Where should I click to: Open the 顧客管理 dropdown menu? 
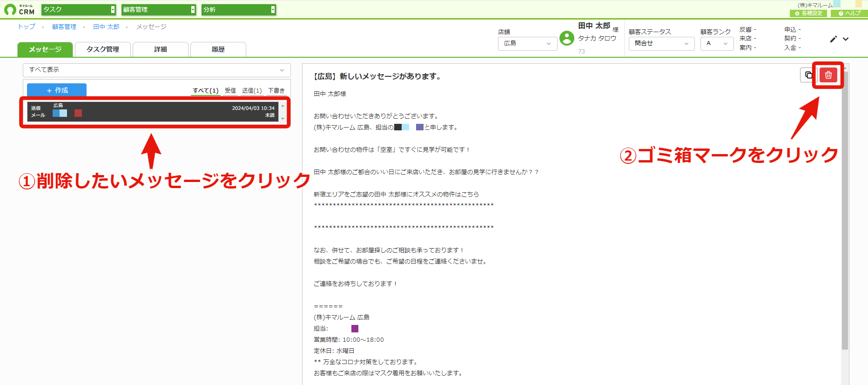(159, 9)
